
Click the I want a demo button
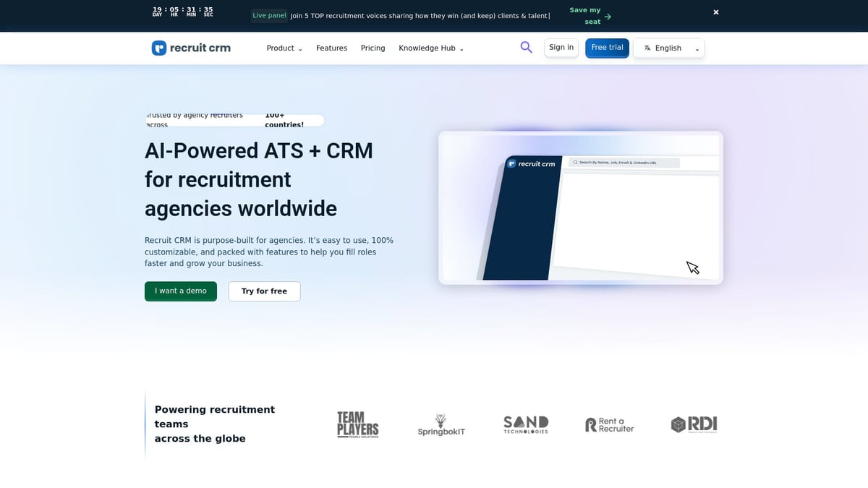(180, 291)
